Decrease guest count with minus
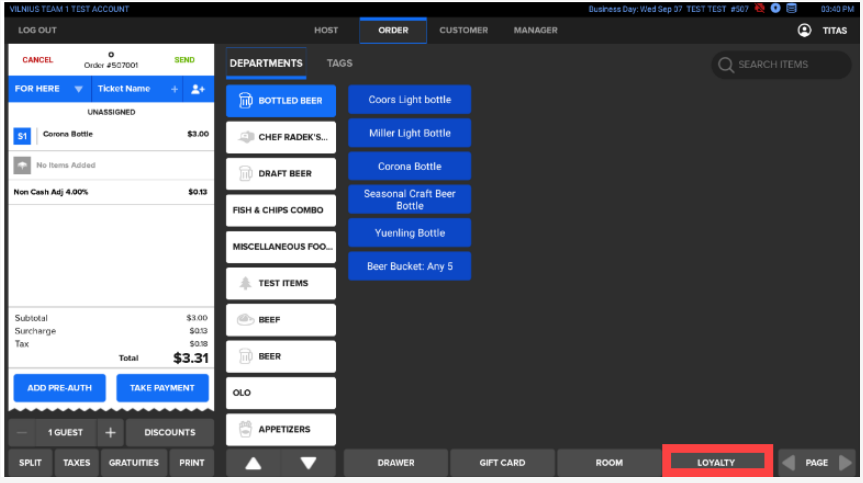Screen dimensions: 863x483 point(22,432)
